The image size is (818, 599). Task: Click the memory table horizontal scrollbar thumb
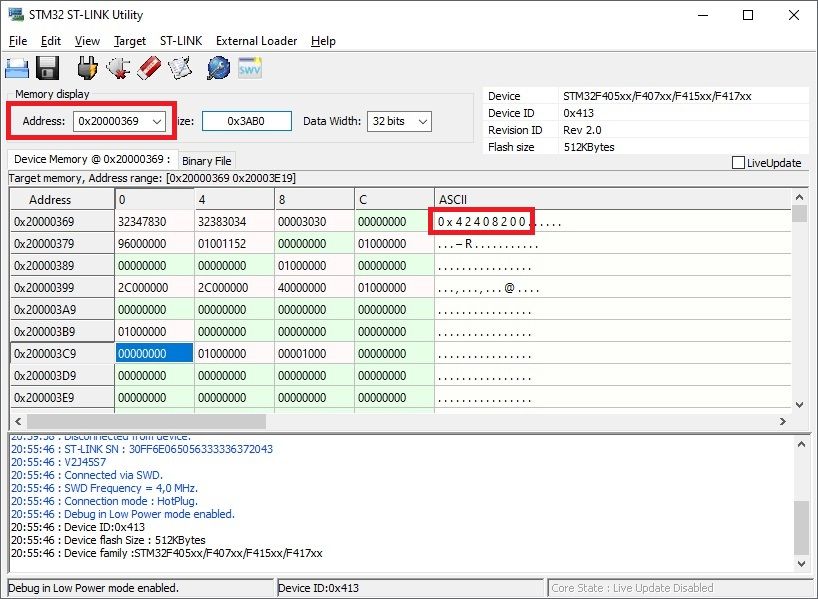146,421
